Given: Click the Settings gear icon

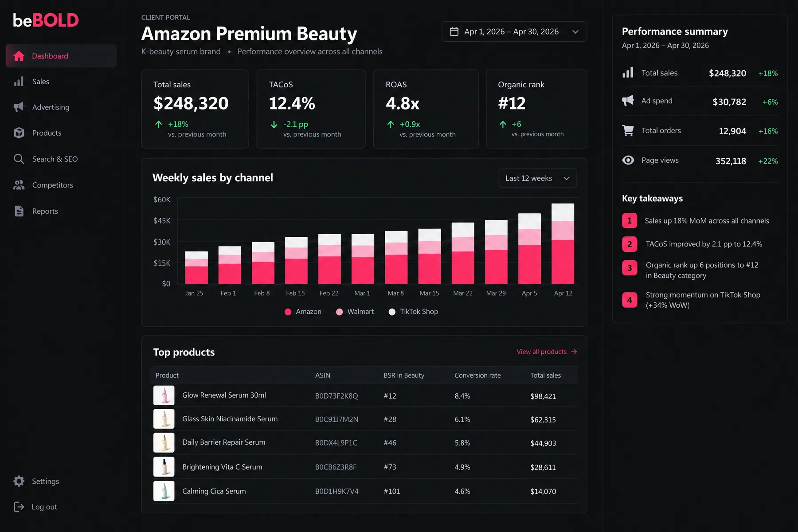Looking at the screenshot, I should click(19, 481).
